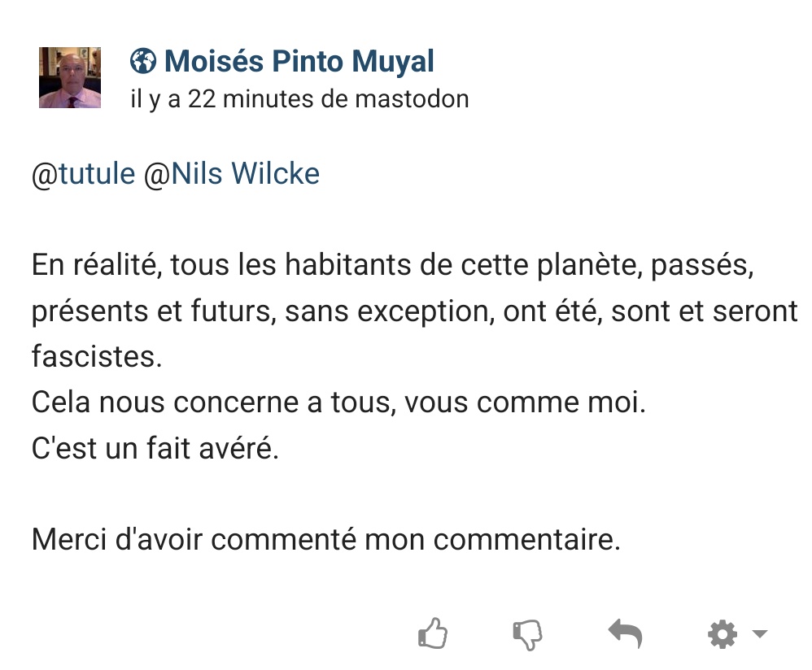
Task: Open Moisés Pinto Muyal's avatar picture
Action: coord(70,77)
